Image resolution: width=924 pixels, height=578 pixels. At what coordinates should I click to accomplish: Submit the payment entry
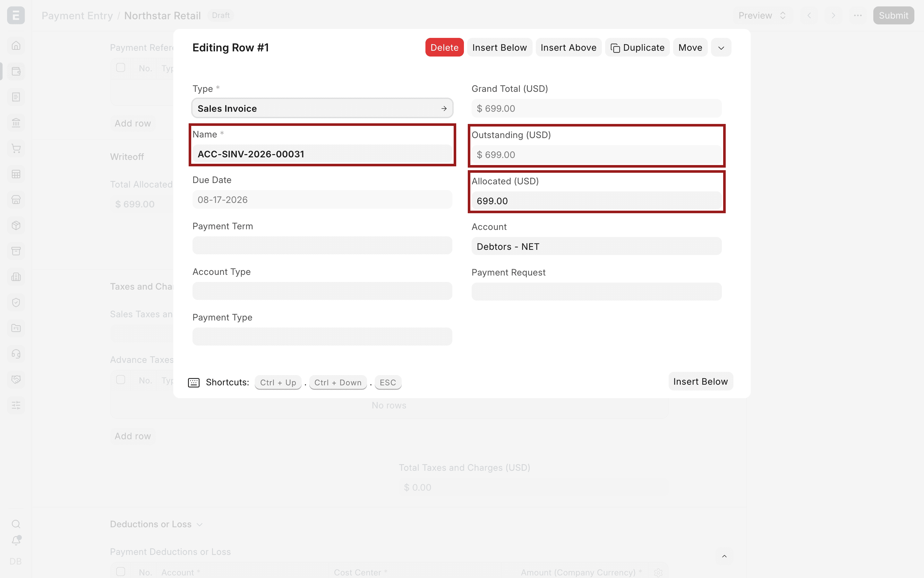(894, 15)
